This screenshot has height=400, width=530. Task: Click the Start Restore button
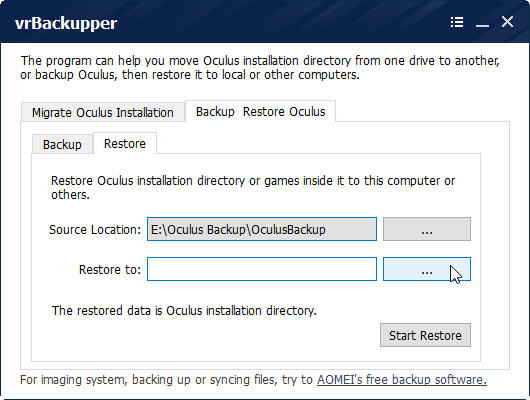[425, 335]
